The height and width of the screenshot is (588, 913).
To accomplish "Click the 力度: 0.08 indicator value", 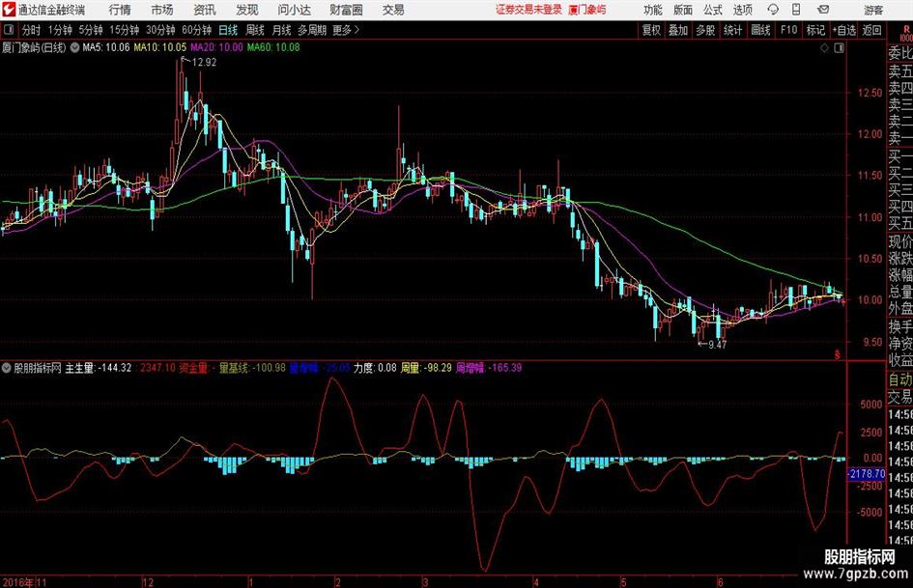I will pyautogui.click(x=375, y=368).
